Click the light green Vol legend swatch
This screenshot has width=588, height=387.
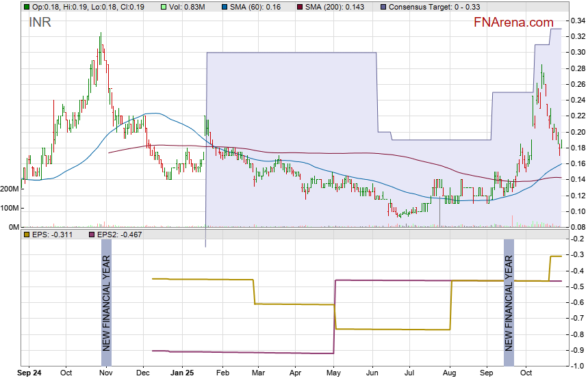(x=164, y=7)
